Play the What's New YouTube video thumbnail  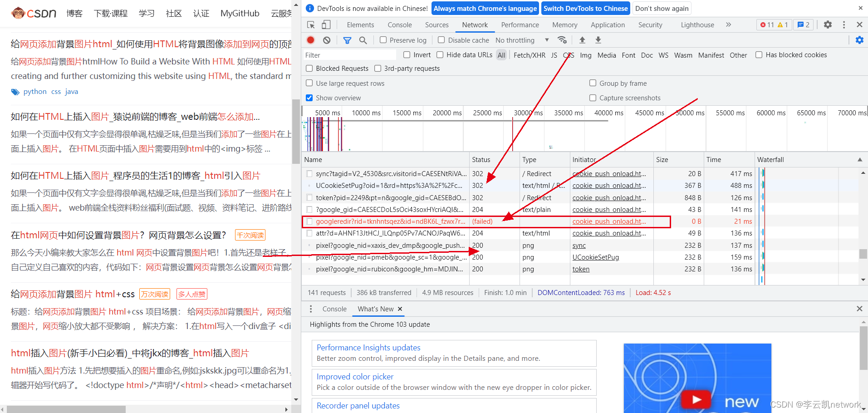pos(697,399)
